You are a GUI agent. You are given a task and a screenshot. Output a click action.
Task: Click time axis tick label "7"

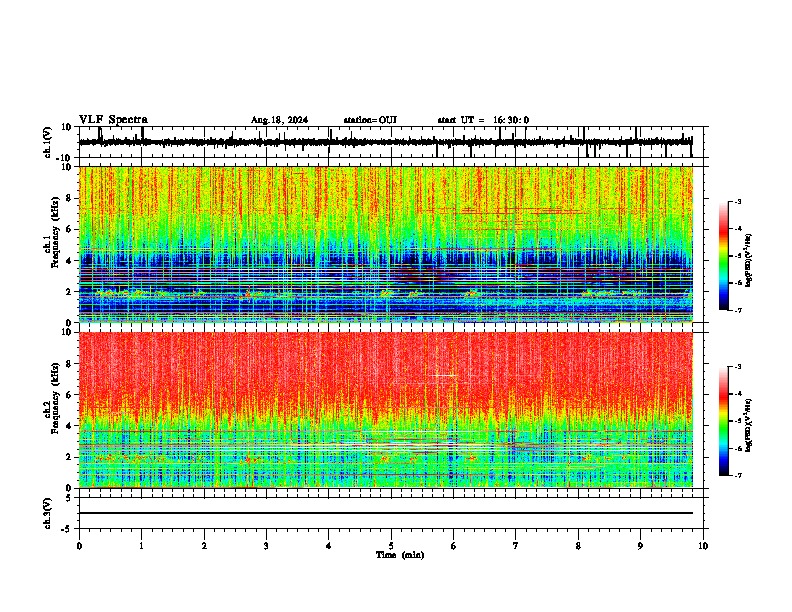point(516,546)
